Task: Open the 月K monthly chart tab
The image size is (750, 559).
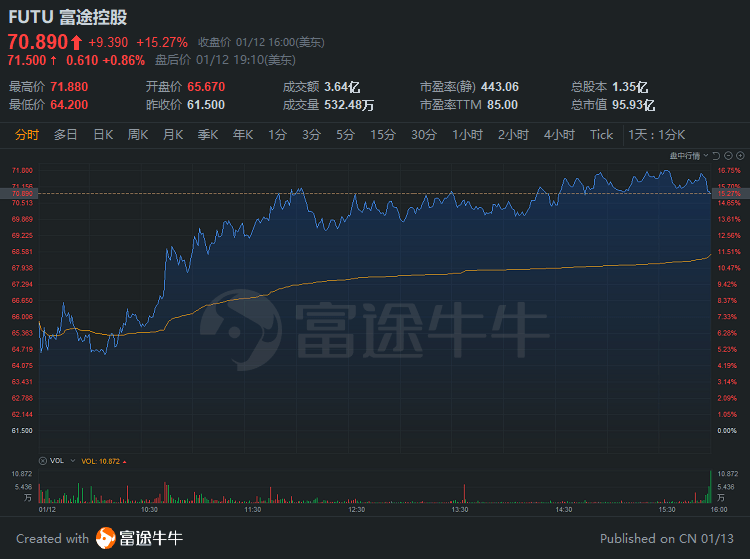Action: click(173, 135)
